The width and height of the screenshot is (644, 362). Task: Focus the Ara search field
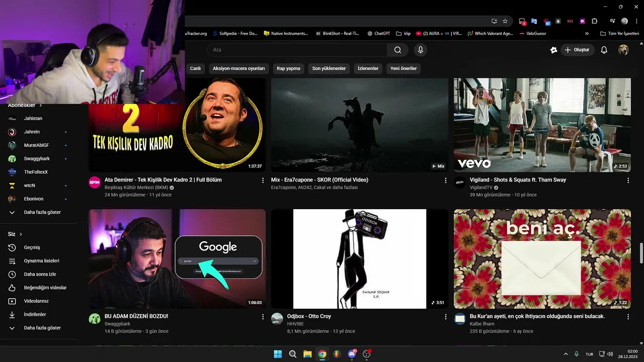click(x=297, y=50)
